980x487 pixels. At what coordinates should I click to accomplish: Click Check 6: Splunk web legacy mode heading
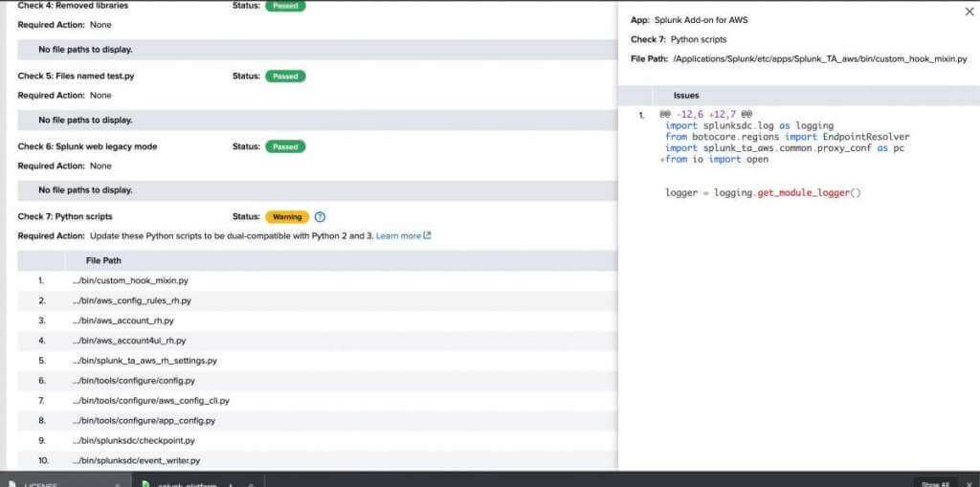coord(87,147)
